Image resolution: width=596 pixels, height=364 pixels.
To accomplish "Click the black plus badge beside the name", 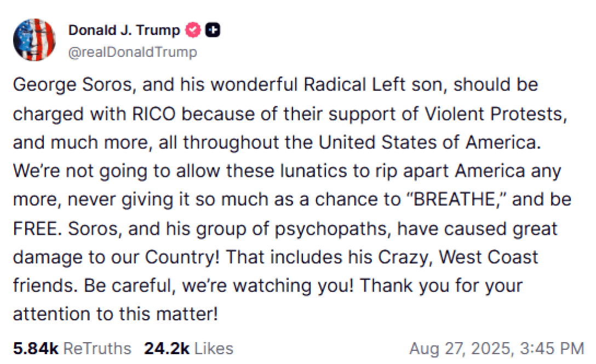I will (213, 30).
